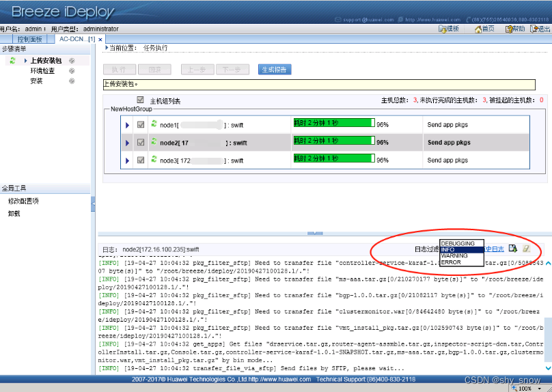This screenshot has width=552, height=392.
Task: Close the AC-DCN tab with x
Action: click(100, 40)
